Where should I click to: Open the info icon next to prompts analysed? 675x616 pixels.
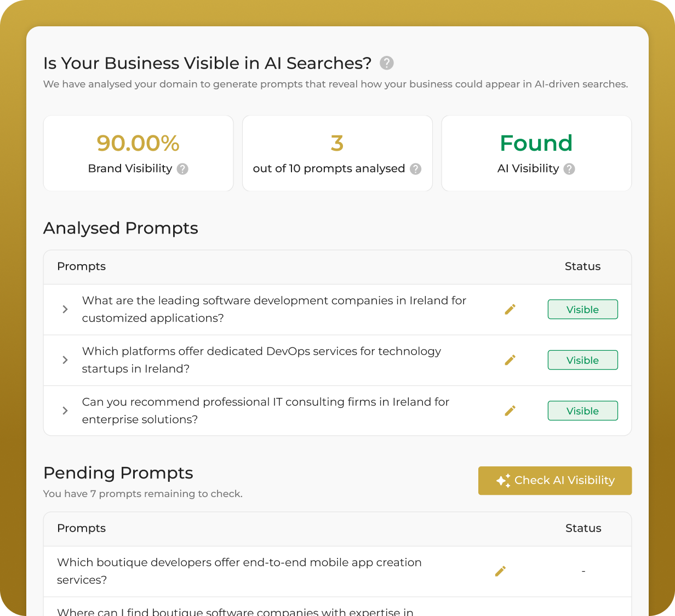(416, 169)
